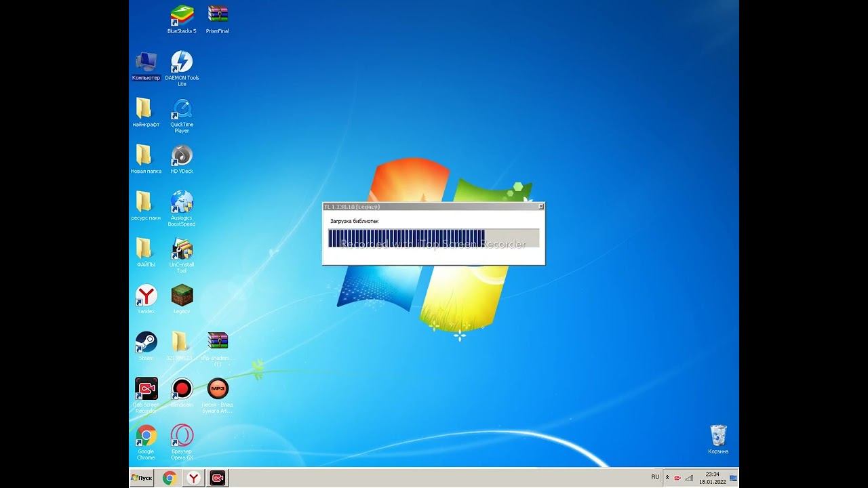Launch Auslogics BoostSpeed shortcut
This screenshot has height=488, width=868.
tap(182, 209)
